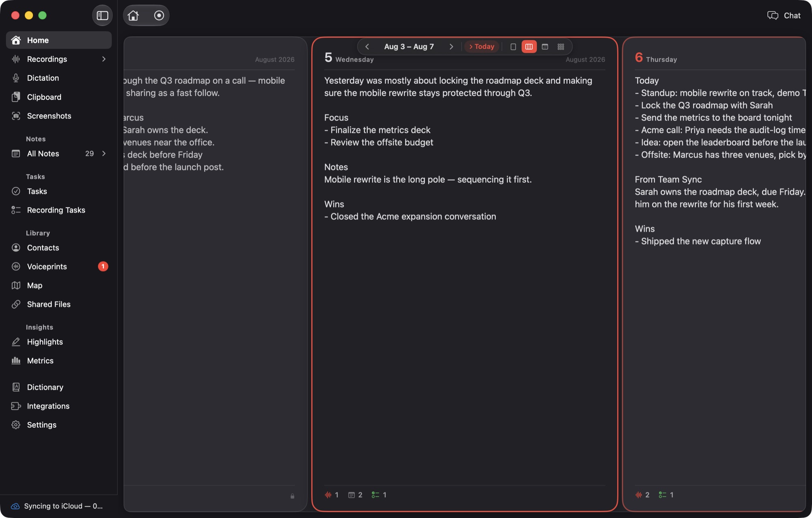The width and height of the screenshot is (812, 518).
Task: Open the Aug 3 – Aug 7 date range picker
Action: [409, 47]
